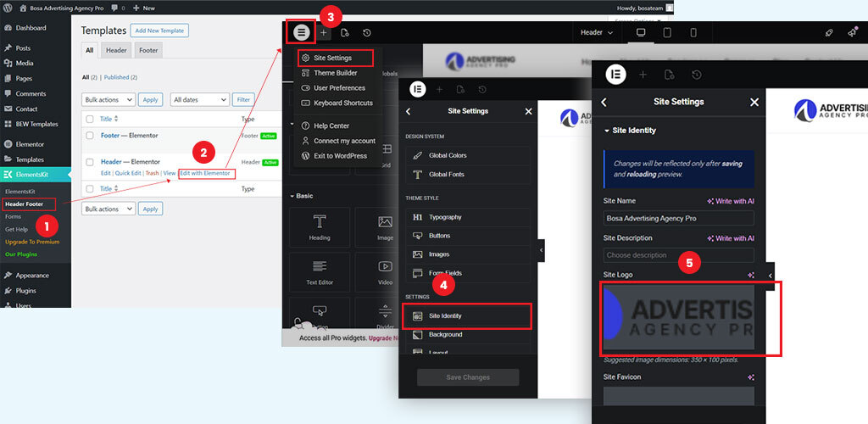868x424 pixels.
Task: Switch to the tablet responsive view icon
Action: (667, 32)
